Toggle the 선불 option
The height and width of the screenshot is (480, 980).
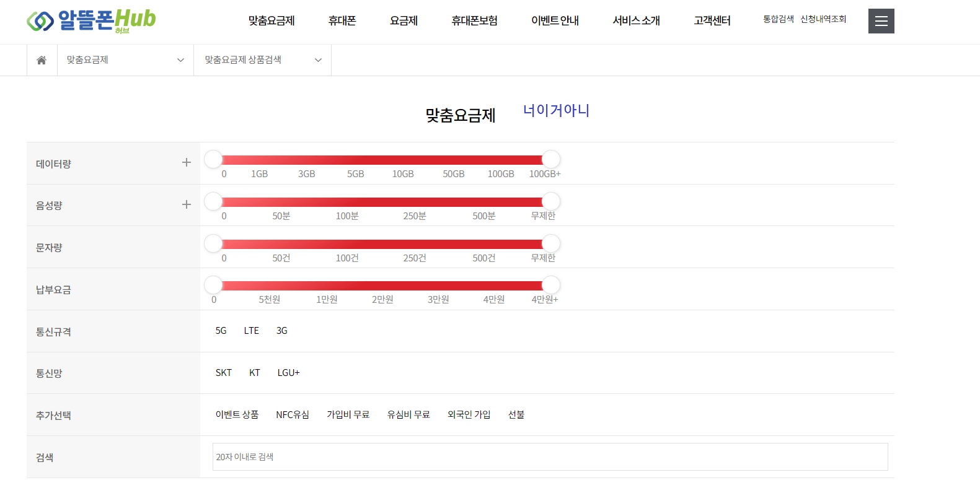click(x=516, y=414)
